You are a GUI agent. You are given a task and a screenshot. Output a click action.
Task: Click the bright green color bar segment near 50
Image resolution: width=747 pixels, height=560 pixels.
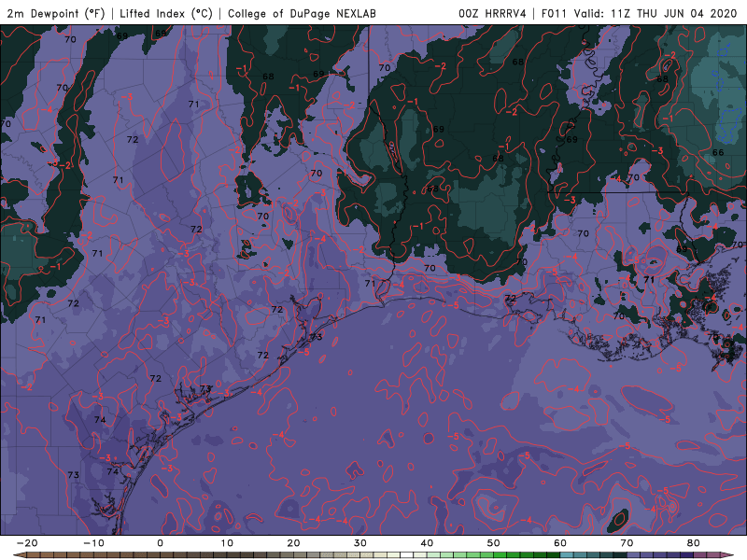click(x=500, y=555)
